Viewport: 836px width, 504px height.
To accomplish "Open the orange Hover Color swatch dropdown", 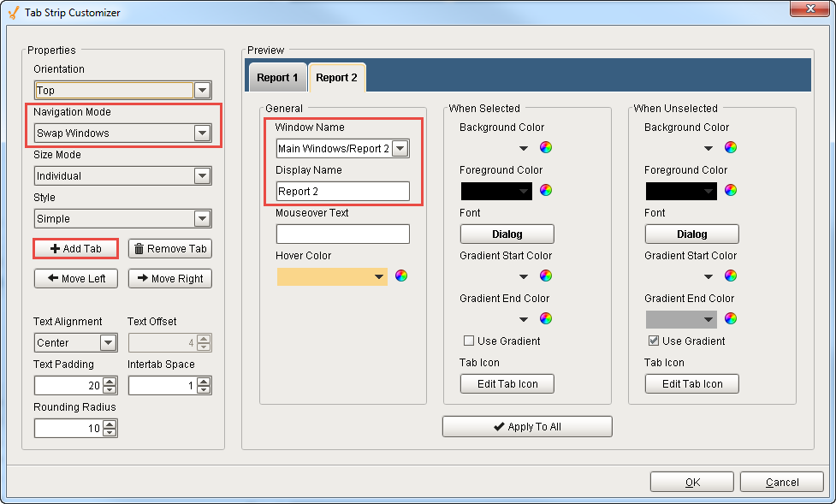I will (378, 276).
